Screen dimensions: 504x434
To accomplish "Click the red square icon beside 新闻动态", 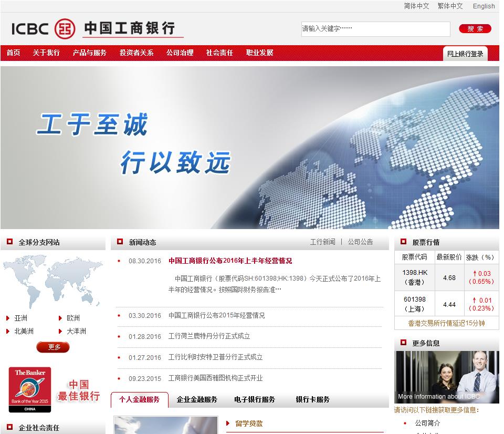I will coord(120,241).
